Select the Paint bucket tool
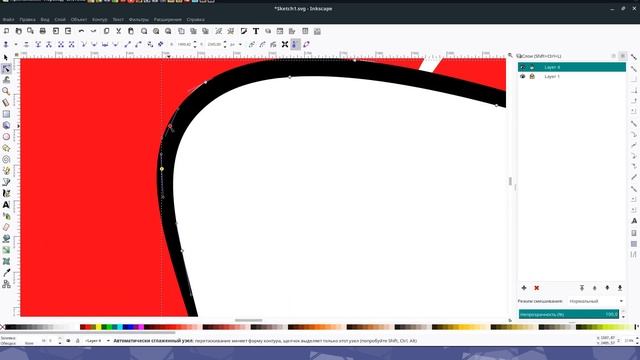The height and width of the screenshot is (360, 640). coord(6,238)
